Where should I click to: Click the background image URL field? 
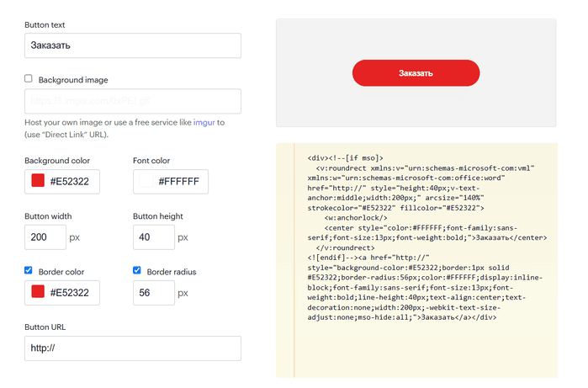(x=133, y=101)
